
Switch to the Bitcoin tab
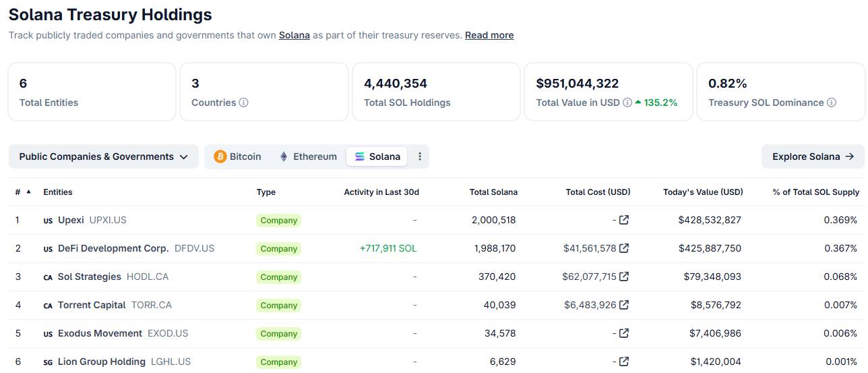coord(237,156)
